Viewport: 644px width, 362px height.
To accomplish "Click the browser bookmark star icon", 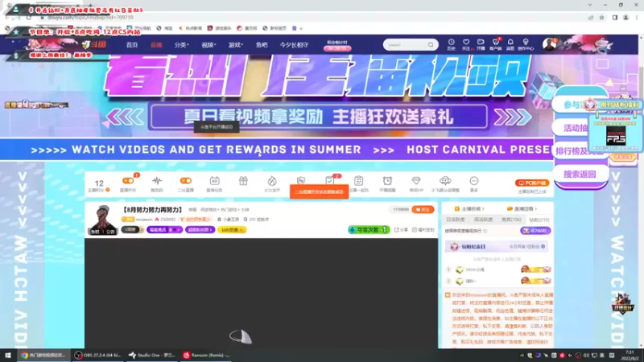I will [601, 18].
